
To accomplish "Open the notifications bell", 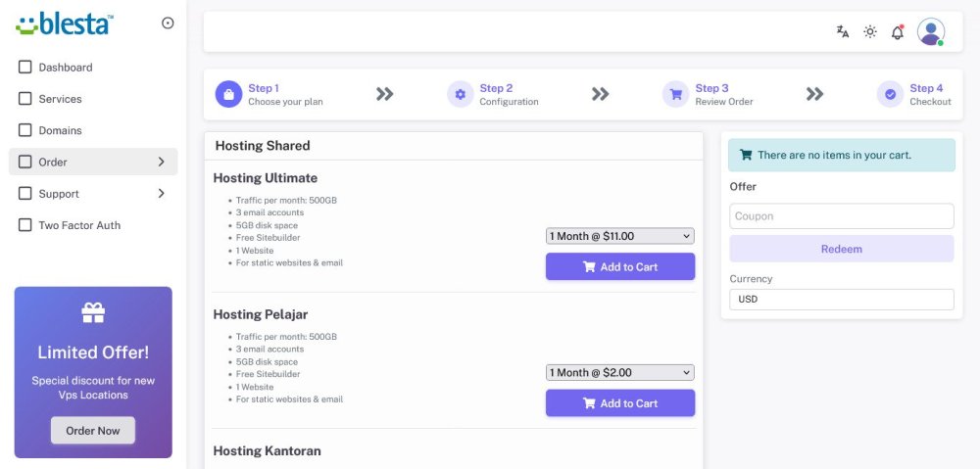I will 897,32.
